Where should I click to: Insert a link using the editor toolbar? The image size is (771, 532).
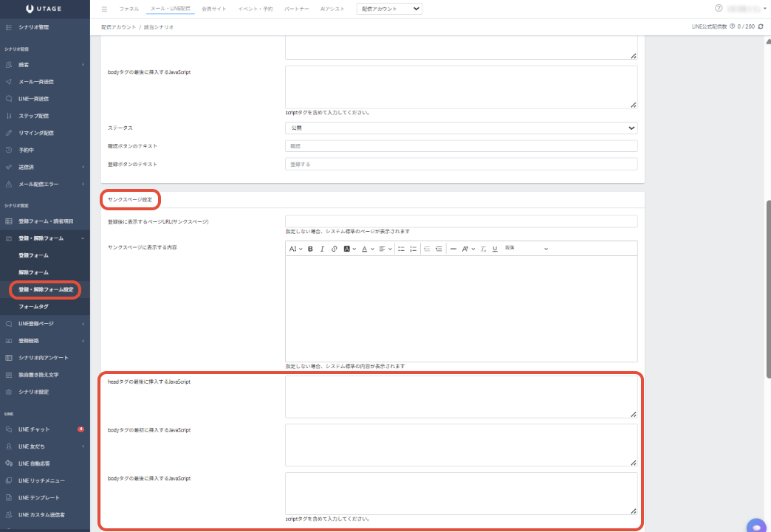click(334, 249)
